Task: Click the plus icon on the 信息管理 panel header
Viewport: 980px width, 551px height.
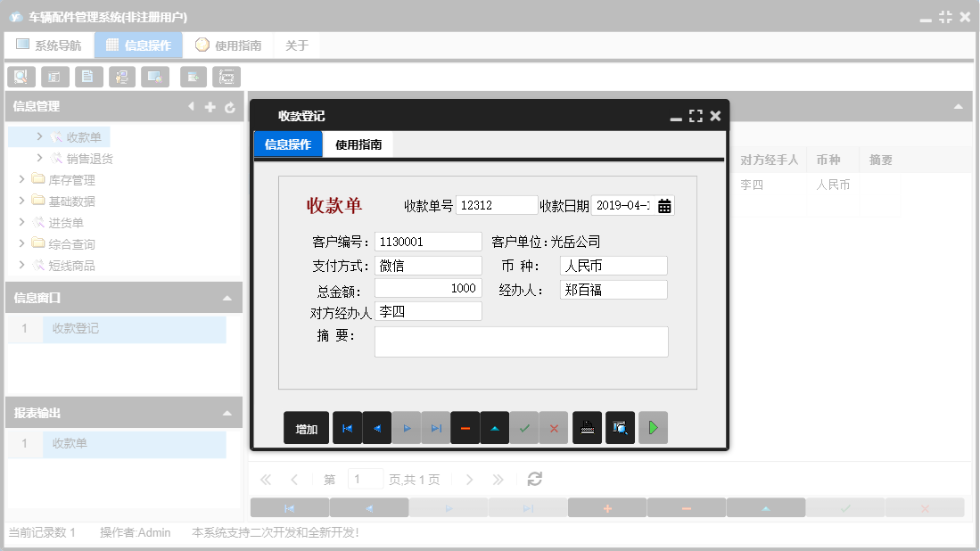Action: 210,106
